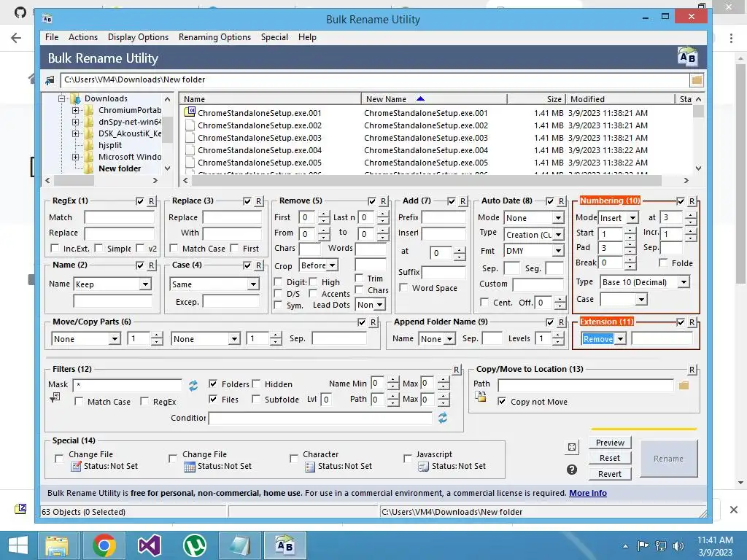Reset the Filters group via R button
Viewport: 747px width, 560px height.
coord(456,370)
